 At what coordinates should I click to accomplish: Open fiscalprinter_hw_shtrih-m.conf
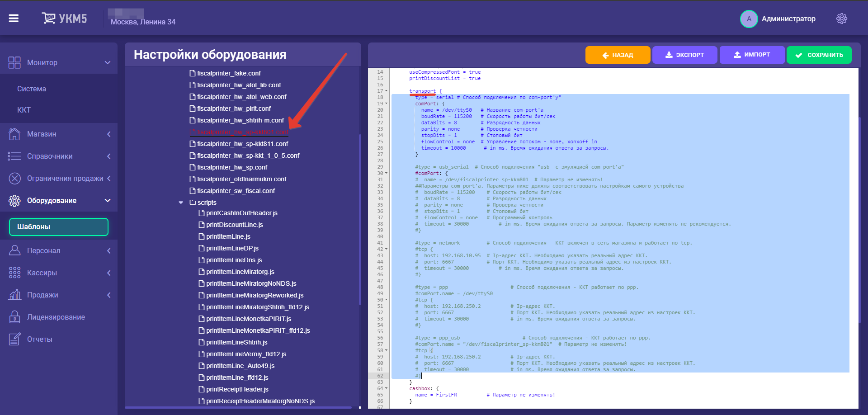[x=241, y=120]
